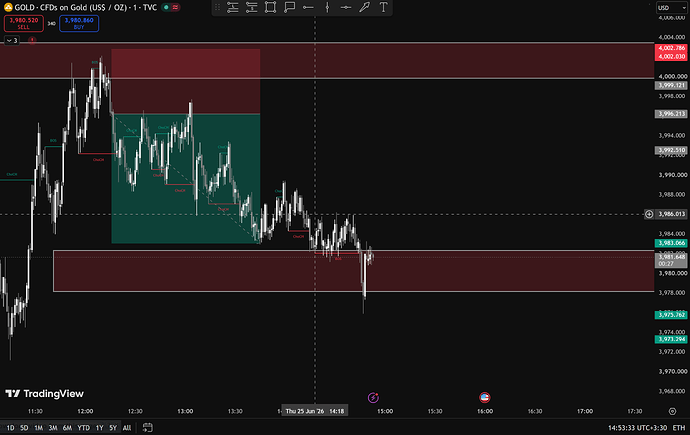The width and height of the screenshot is (690, 435).
Task: Open the go-to-date calendar icon
Action: click(148, 428)
